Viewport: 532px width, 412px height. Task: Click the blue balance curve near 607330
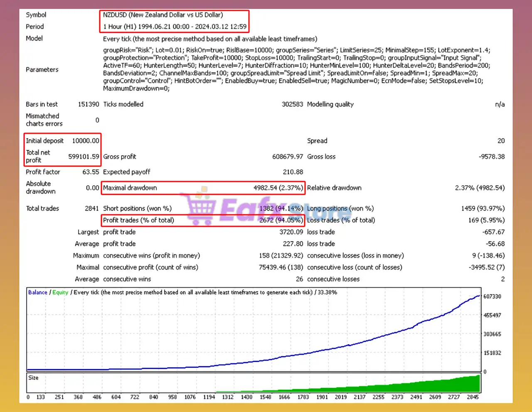(474, 297)
